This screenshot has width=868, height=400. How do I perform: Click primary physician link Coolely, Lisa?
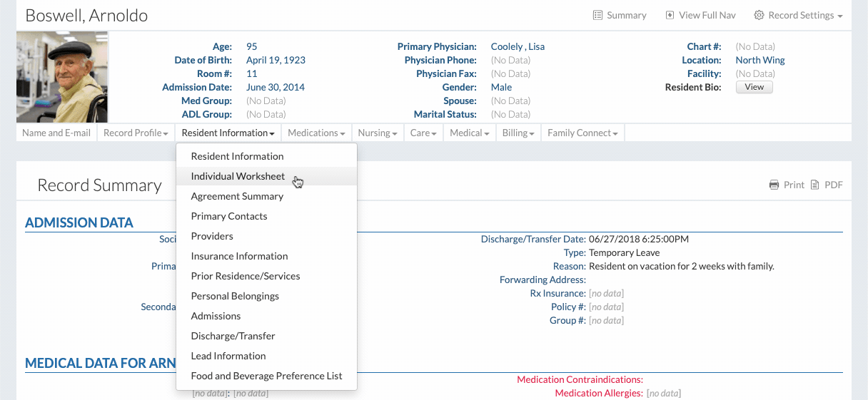pos(518,46)
